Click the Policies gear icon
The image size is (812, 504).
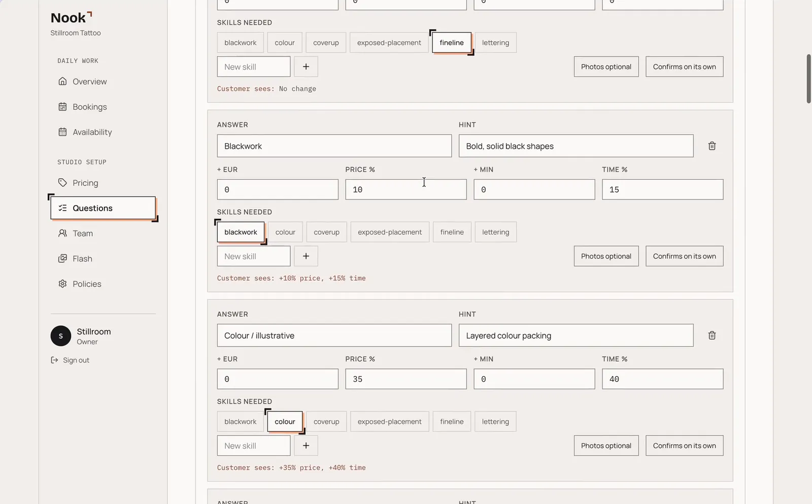62,284
